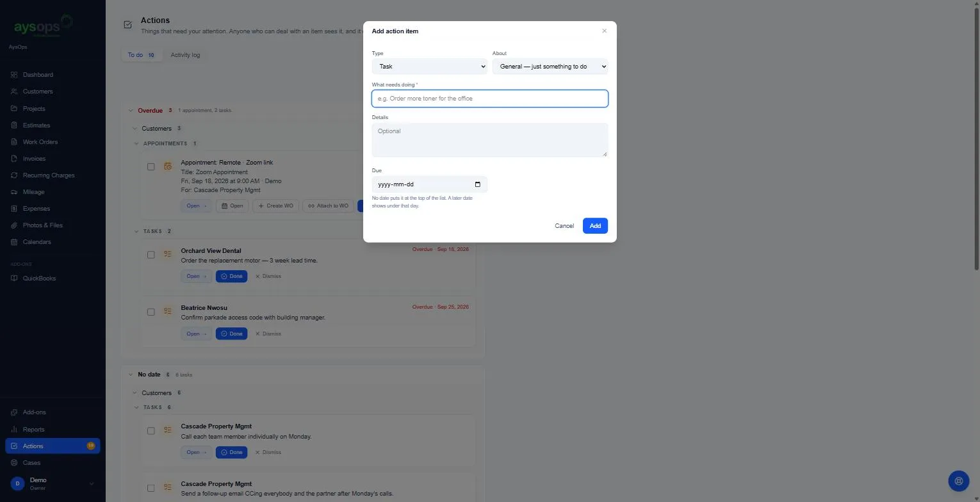980x502 pixels.
Task: Open Actions in the sidebar
Action: [53, 446]
